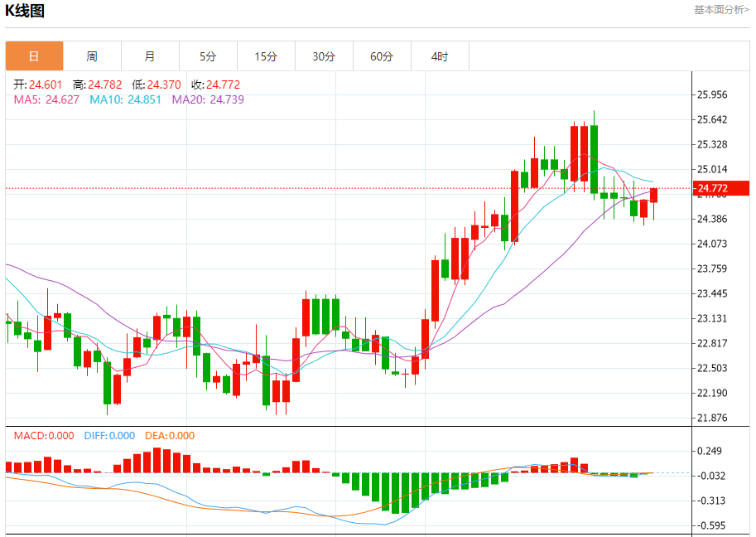Image resolution: width=756 pixels, height=537 pixels.
Task: Click the 22.190 price axis label
Action: [x=712, y=393]
